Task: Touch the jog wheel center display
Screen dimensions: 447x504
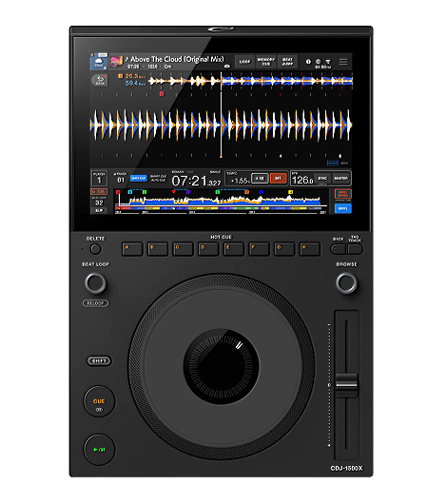Action: tap(222, 366)
